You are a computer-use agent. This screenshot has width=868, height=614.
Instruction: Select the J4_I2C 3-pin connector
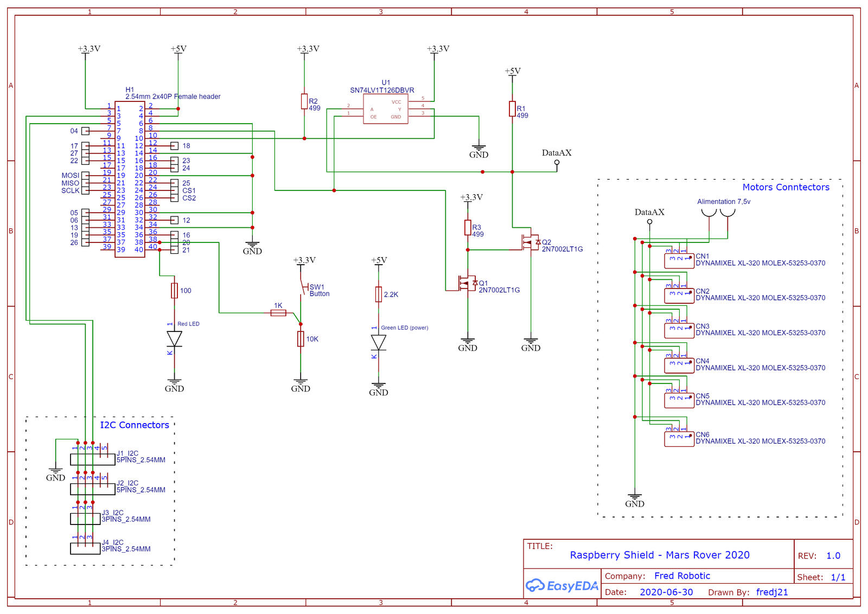(x=85, y=548)
